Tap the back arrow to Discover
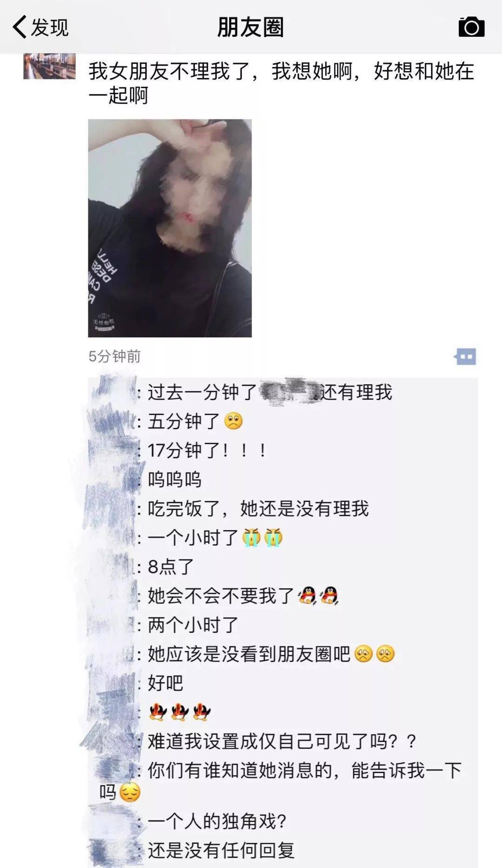Image resolution: width=502 pixels, height=868 pixels. [x=20, y=27]
